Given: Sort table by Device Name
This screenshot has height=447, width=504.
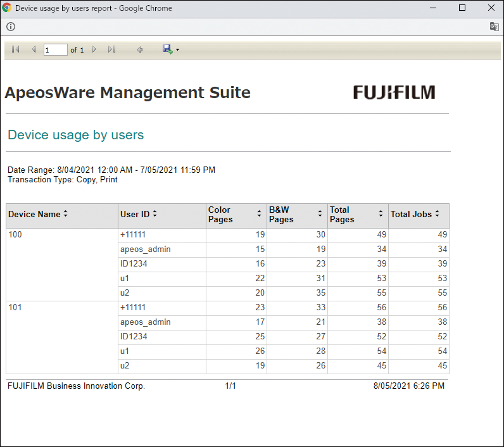Looking at the screenshot, I should (x=65, y=214).
